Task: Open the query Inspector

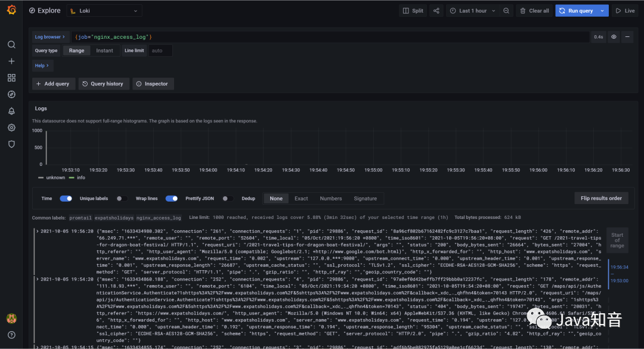Action: (x=153, y=84)
